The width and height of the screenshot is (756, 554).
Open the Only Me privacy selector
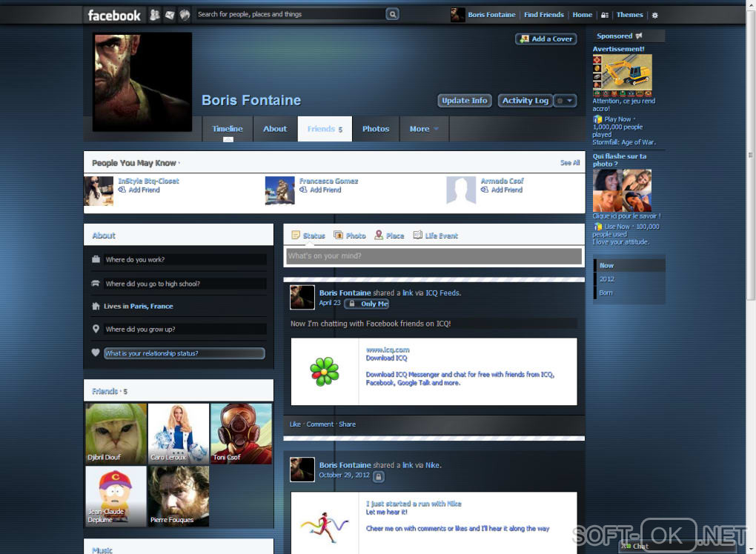[366, 304]
